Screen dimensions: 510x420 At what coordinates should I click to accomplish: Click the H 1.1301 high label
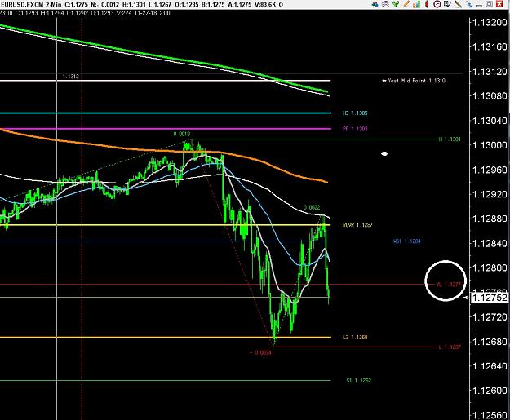[x=450, y=139]
